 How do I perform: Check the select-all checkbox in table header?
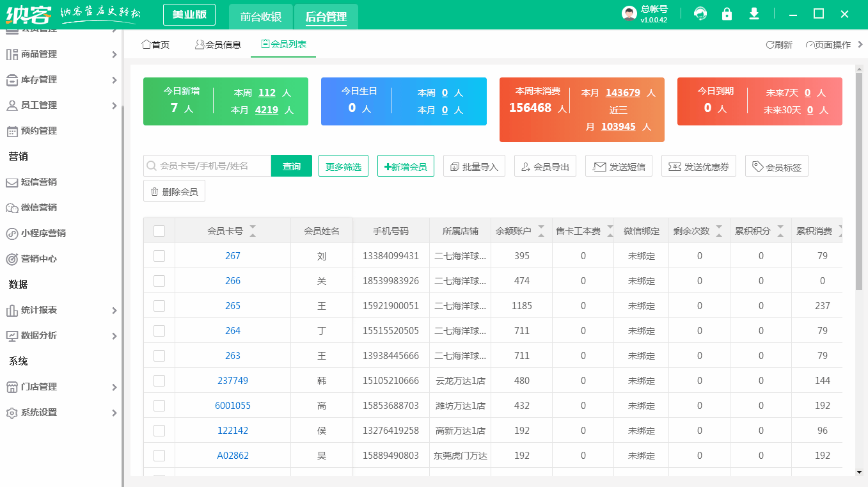tap(159, 230)
